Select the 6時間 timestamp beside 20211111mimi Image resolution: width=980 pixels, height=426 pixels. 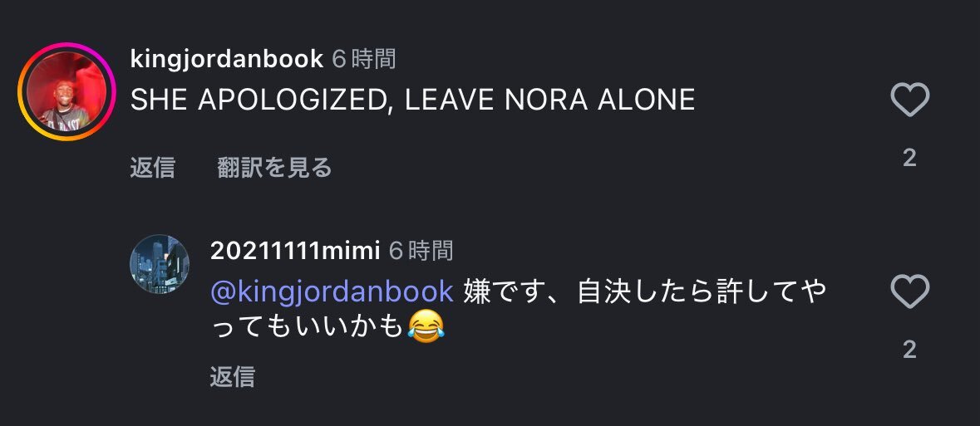coord(421,251)
